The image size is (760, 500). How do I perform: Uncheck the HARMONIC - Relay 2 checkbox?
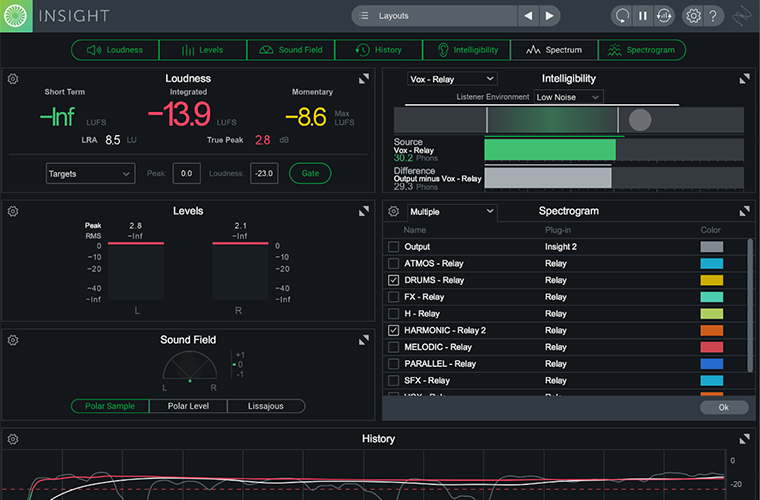tap(393, 331)
